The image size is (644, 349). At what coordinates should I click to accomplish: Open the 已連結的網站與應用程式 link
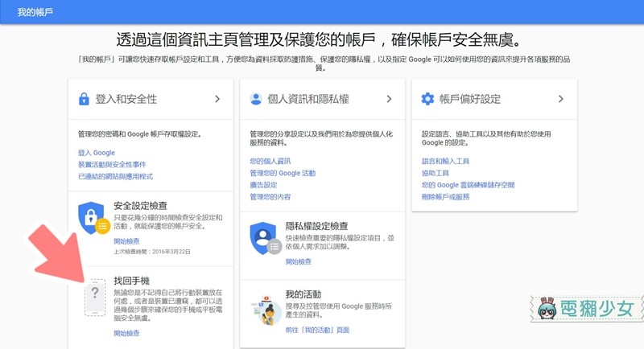tap(115, 176)
